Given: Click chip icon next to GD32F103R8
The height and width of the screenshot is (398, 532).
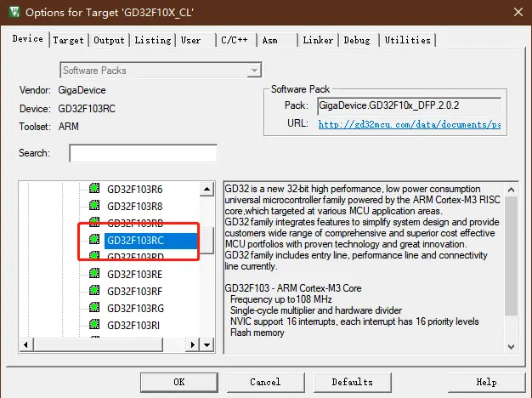Looking at the screenshot, I should tap(94, 205).
